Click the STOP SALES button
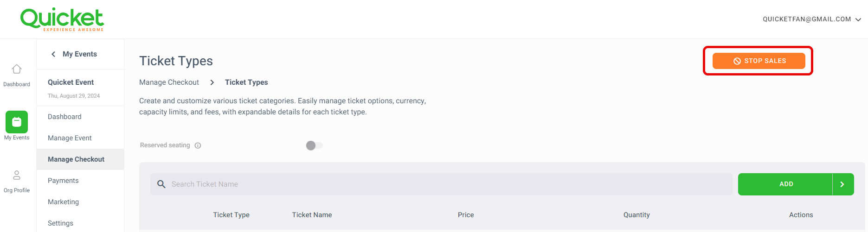Image resolution: width=868 pixels, height=232 pixels. click(x=759, y=61)
